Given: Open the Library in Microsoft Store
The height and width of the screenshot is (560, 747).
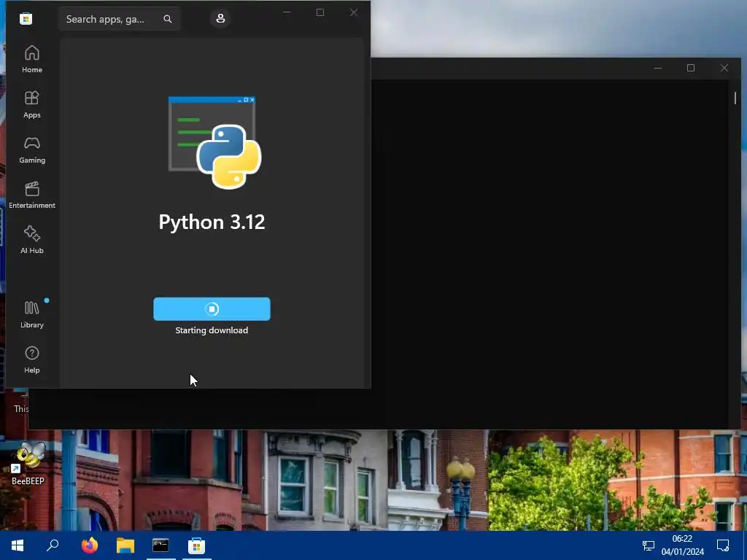Looking at the screenshot, I should pyautogui.click(x=32, y=314).
